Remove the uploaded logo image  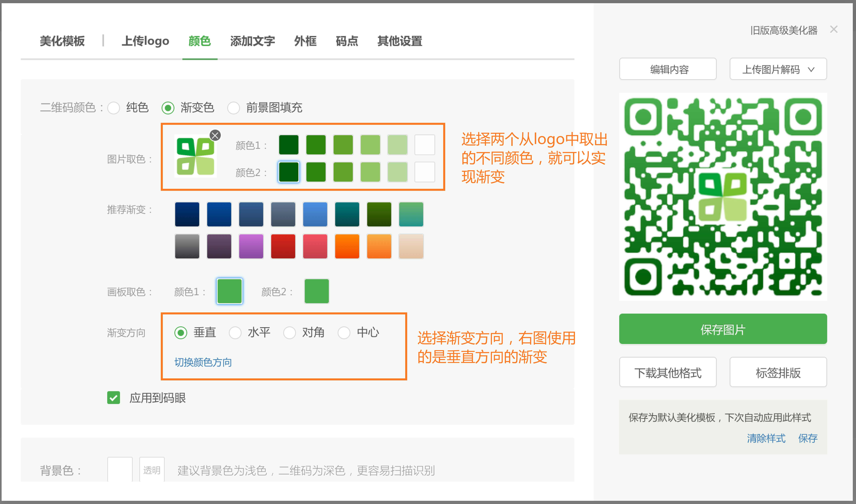pyautogui.click(x=215, y=135)
